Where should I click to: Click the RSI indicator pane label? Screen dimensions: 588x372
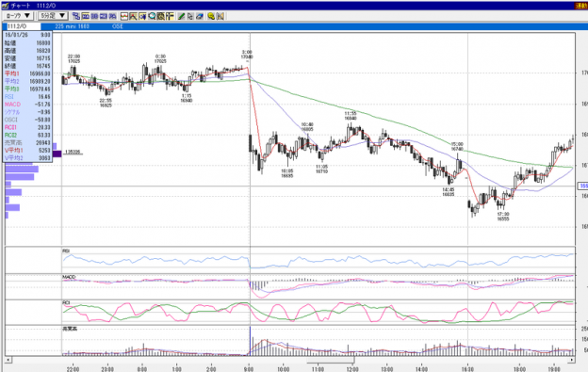66,251
